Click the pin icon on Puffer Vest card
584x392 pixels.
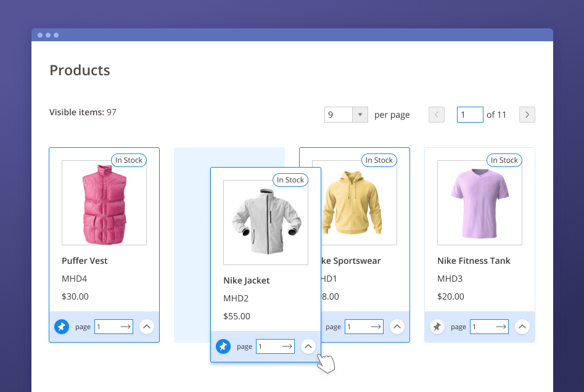[61, 327]
